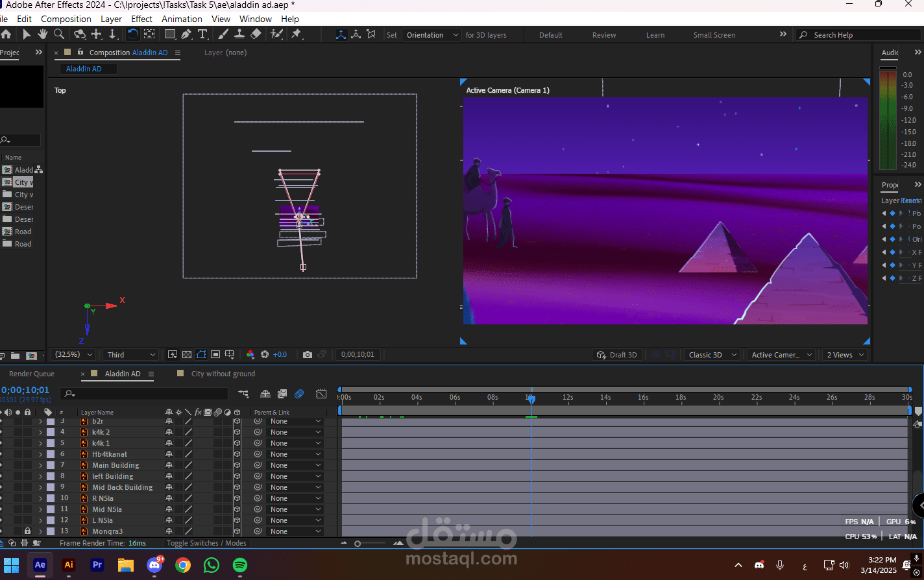924x580 pixels.
Task: Select the Zoom tool in toolbar
Action: (59, 34)
